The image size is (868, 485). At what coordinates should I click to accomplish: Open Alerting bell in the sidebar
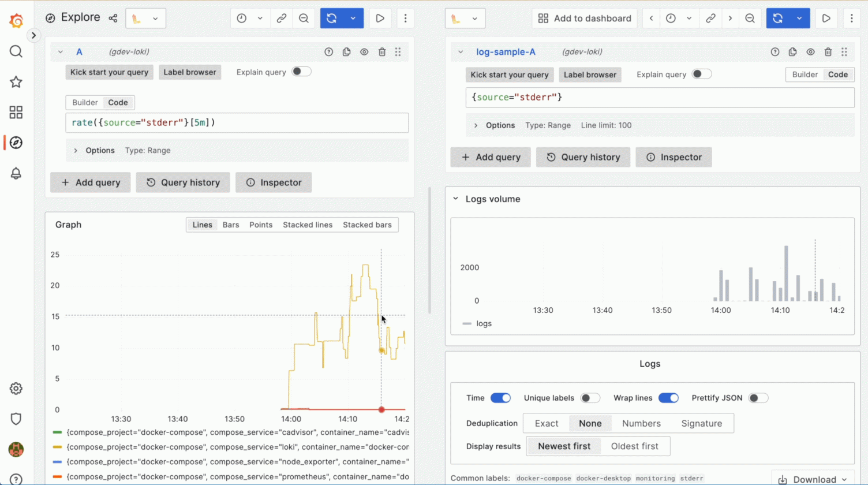[x=16, y=173]
